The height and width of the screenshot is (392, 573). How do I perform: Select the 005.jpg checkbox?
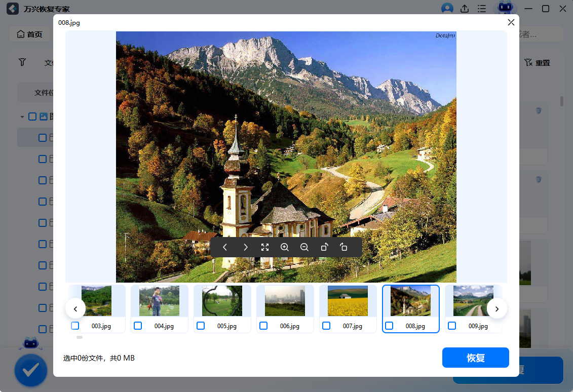(201, 326)
